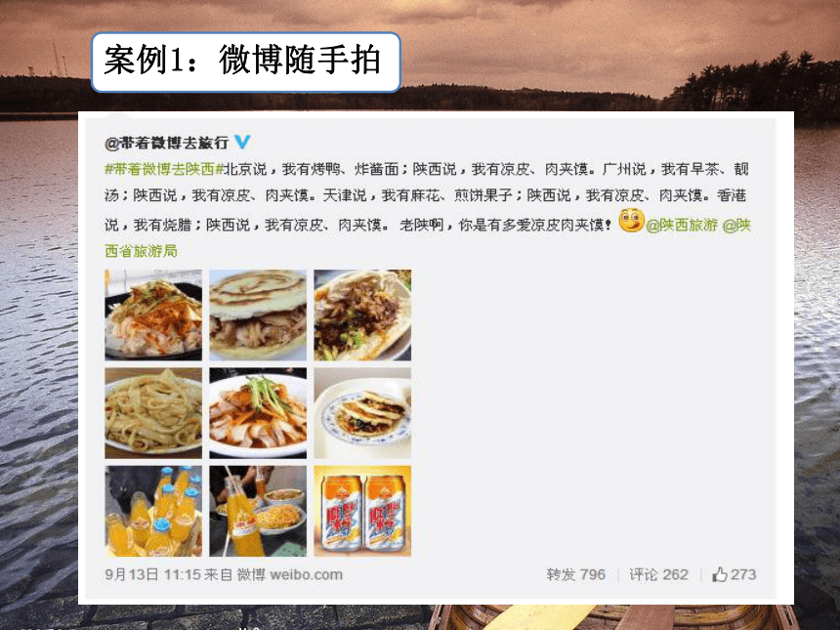The height and width of the screenshot is (630, 840).
Task: Open the red chili liangpi photo
Action: [153, 315]
